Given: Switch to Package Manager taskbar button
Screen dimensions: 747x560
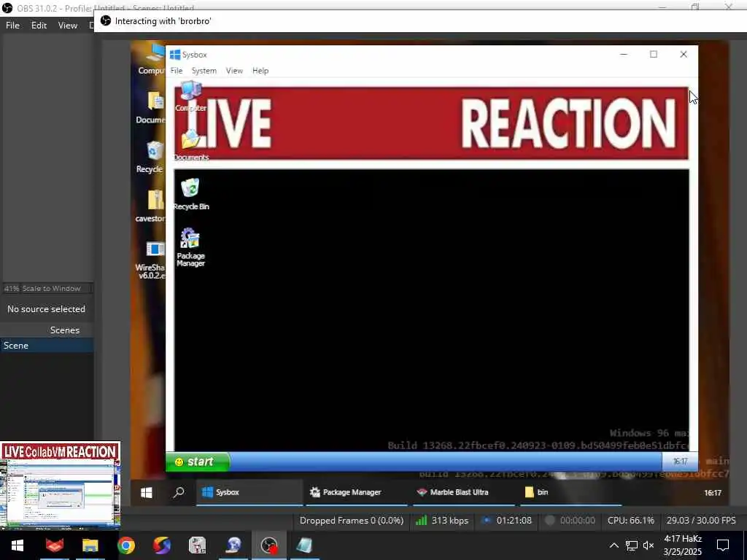Looking at the screenshot, I should (x=357, y=492).
